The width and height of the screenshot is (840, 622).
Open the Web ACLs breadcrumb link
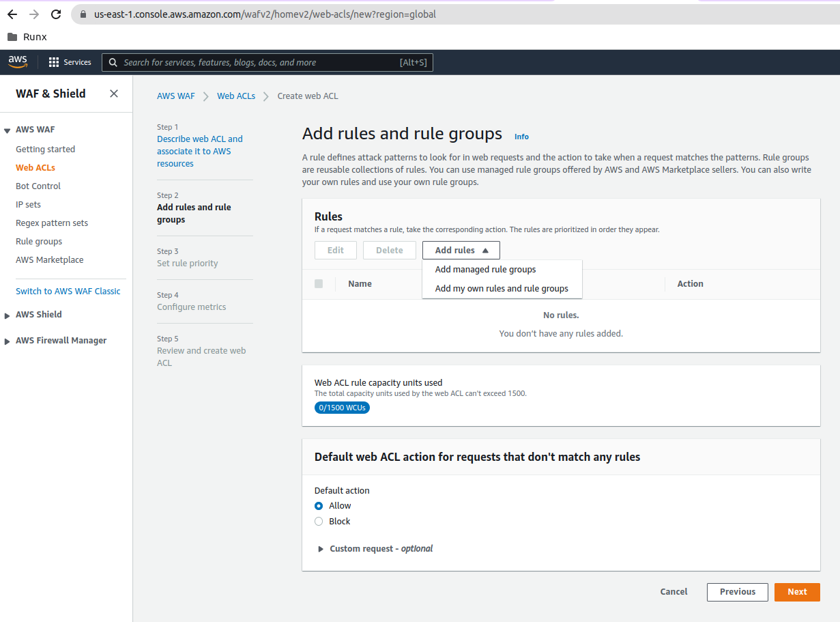236,96
